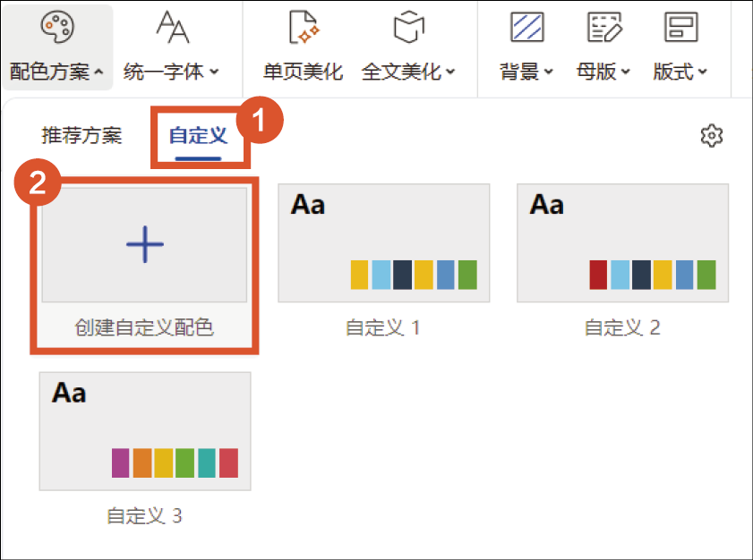Click the layout icon
The image size is (753, 560).
point(680,27)
